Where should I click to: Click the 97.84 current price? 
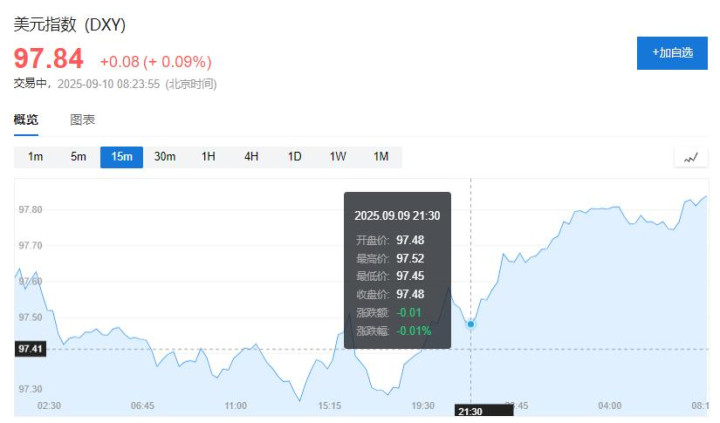coord(48,58)
